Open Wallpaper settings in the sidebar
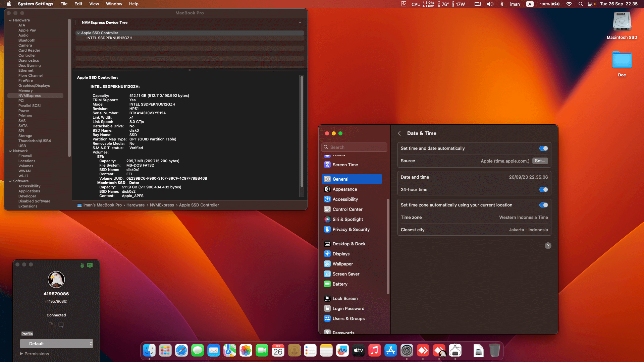Image resolution: width=644 pixels, height=362 pixels. 342,264
